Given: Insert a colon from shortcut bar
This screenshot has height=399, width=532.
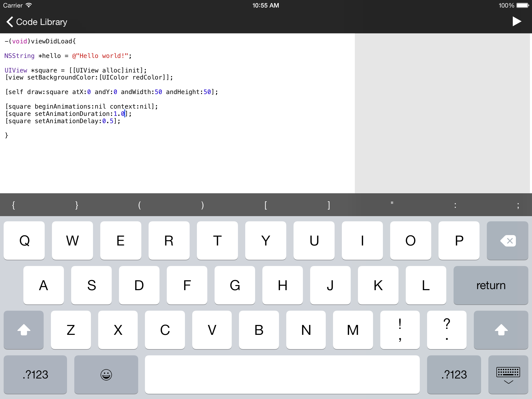Looking at the screenshot, I should 455,205.
